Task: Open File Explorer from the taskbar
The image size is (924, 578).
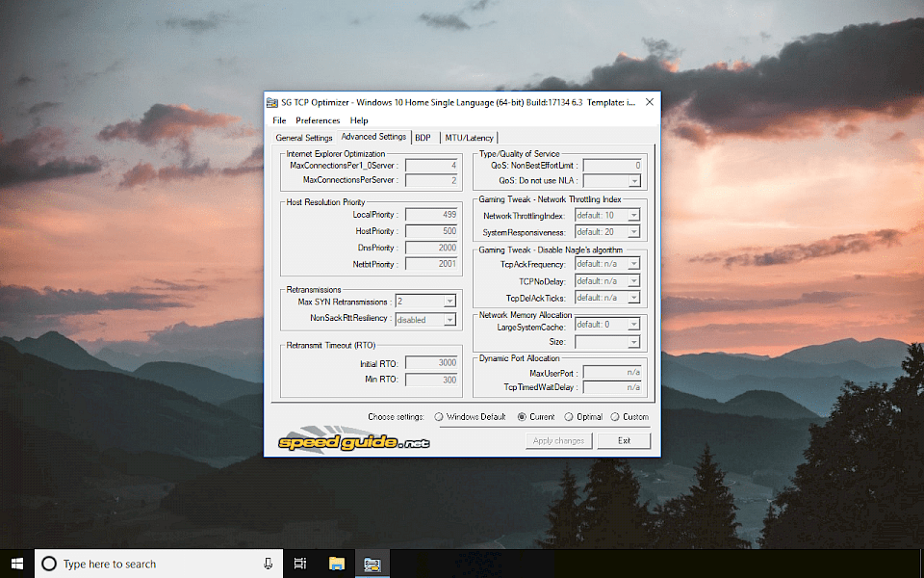Action: click(337, 564)
